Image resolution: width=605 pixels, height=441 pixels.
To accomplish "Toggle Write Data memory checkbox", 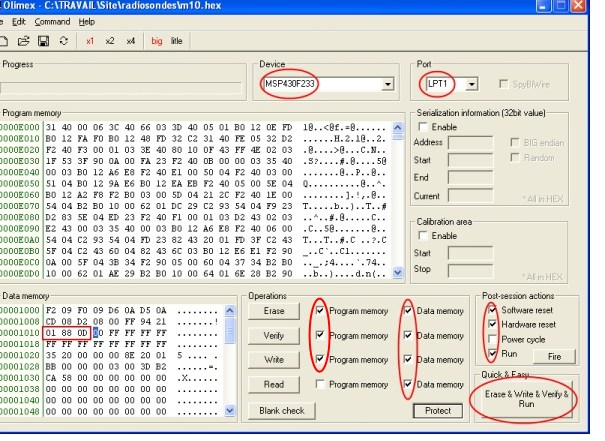I will click(x=408, y=359).
